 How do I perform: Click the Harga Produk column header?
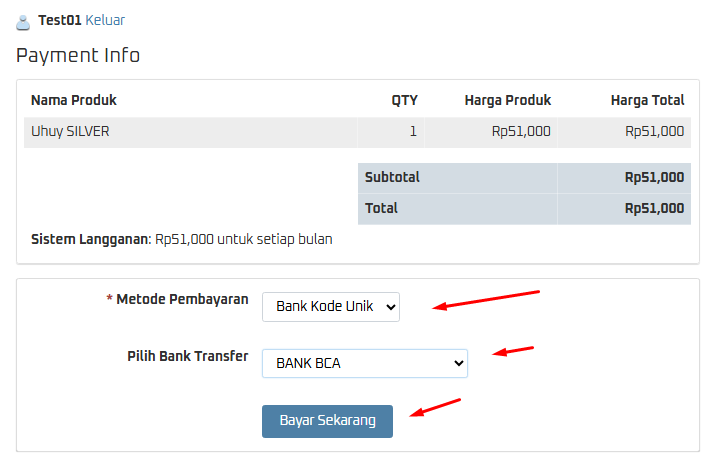[x=507, y=100]
